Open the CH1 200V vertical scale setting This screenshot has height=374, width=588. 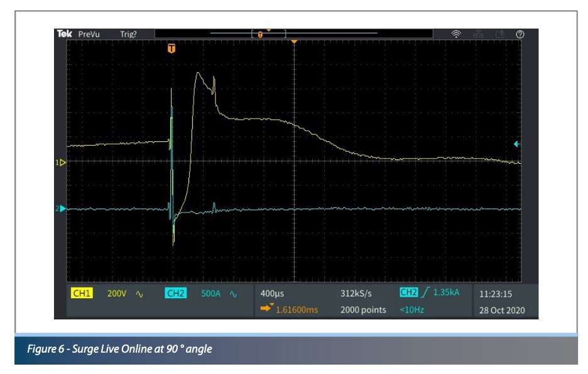(117, 293)
